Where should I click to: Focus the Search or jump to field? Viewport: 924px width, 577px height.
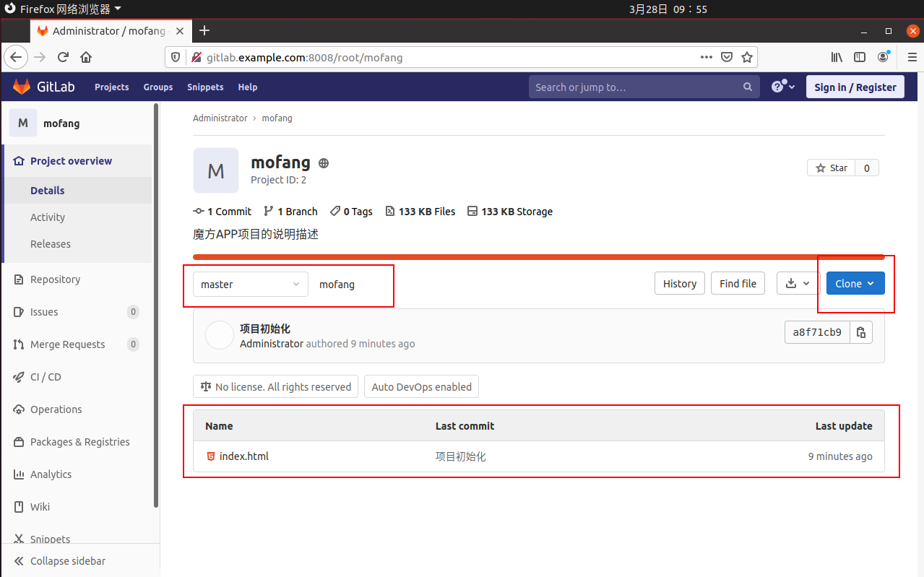point(644,87)
